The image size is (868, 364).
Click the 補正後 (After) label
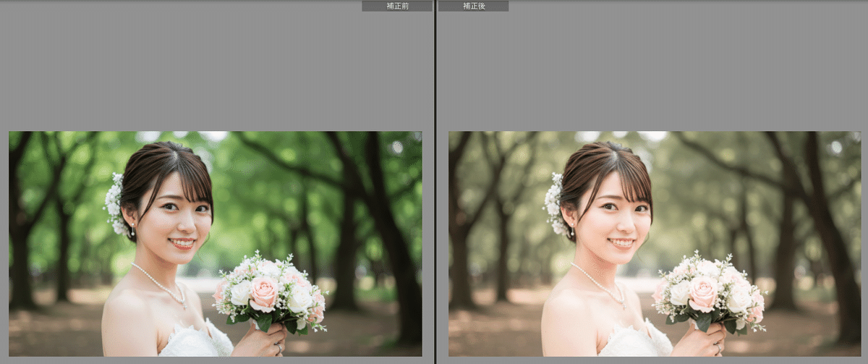point(473,6)
